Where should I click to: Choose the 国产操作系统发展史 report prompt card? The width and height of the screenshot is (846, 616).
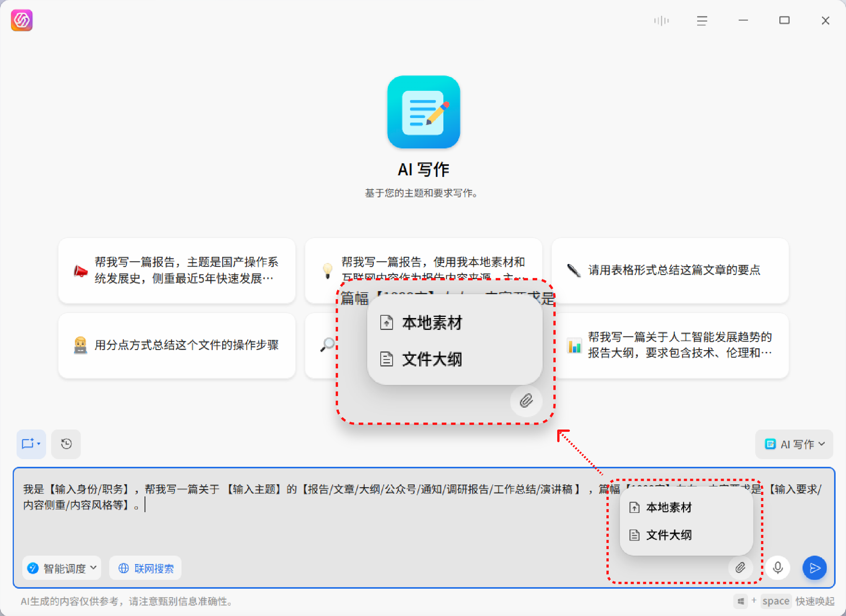click(x=177, y=270)
